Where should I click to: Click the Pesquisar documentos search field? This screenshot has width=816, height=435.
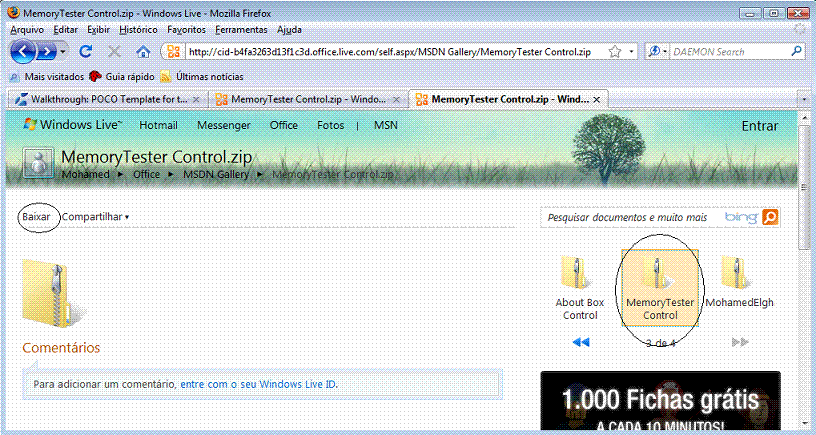click(x=631, y=218)
